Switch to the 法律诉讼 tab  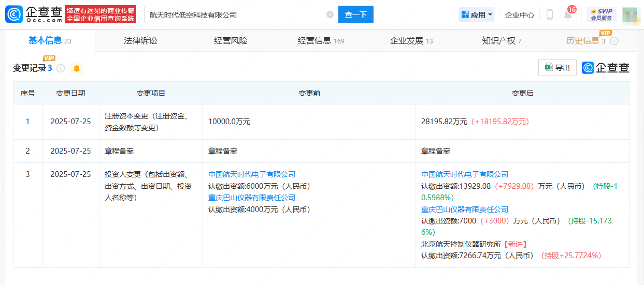point(140,41)
